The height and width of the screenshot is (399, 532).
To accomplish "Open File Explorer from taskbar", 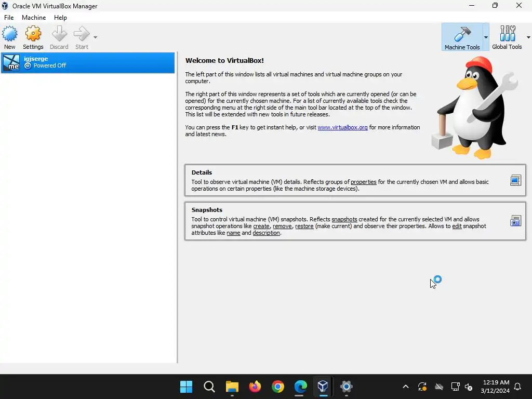I will click(232, 387).
